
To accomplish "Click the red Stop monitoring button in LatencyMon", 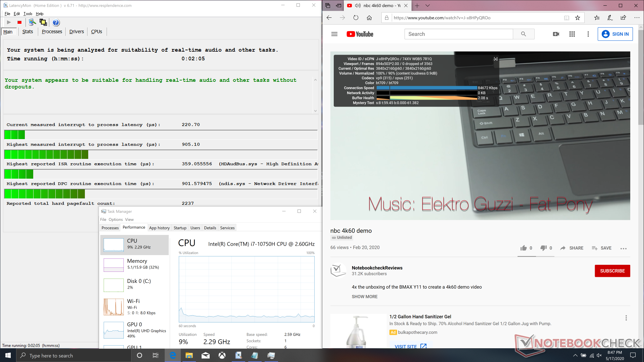I will (x=19, y=22).
